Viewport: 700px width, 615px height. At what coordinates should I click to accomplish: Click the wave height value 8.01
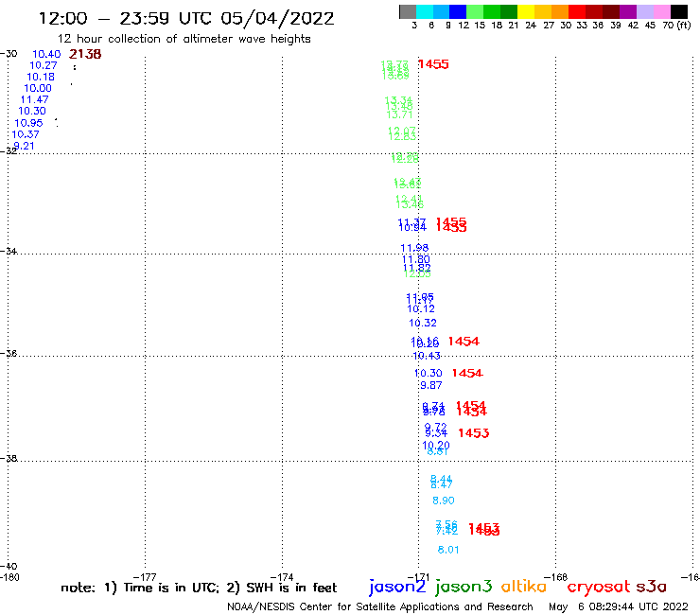(448, 550)
